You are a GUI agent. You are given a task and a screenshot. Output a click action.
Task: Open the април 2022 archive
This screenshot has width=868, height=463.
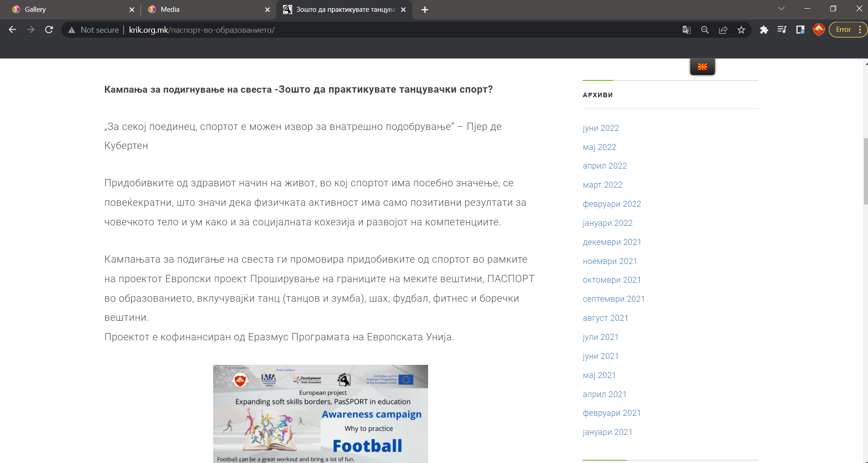(x=605, y=166)
